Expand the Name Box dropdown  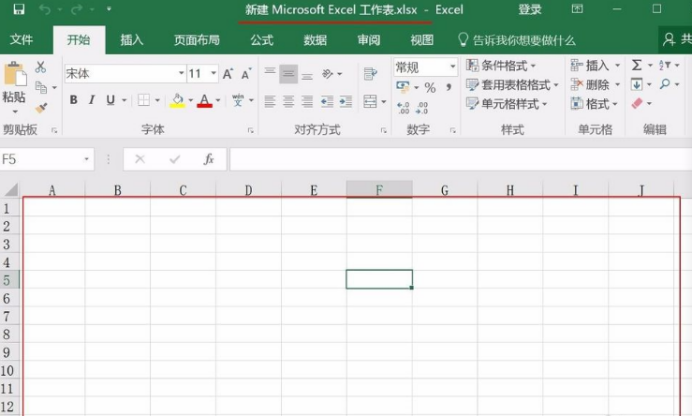86,159
